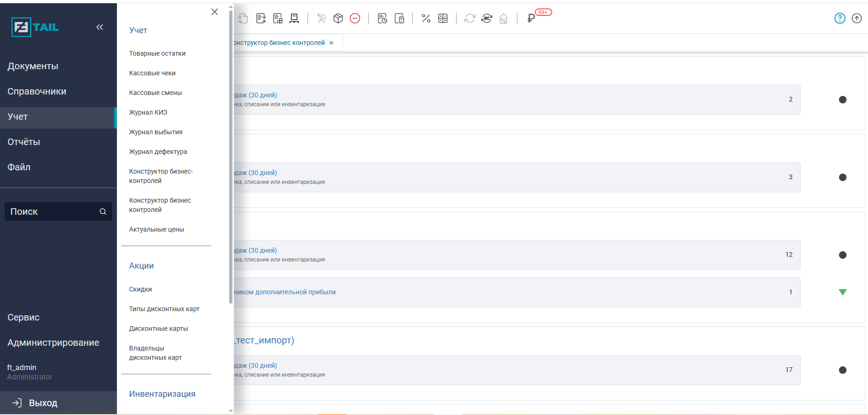Open the calculator grid toolbar icon

click(x=443, y=18)
